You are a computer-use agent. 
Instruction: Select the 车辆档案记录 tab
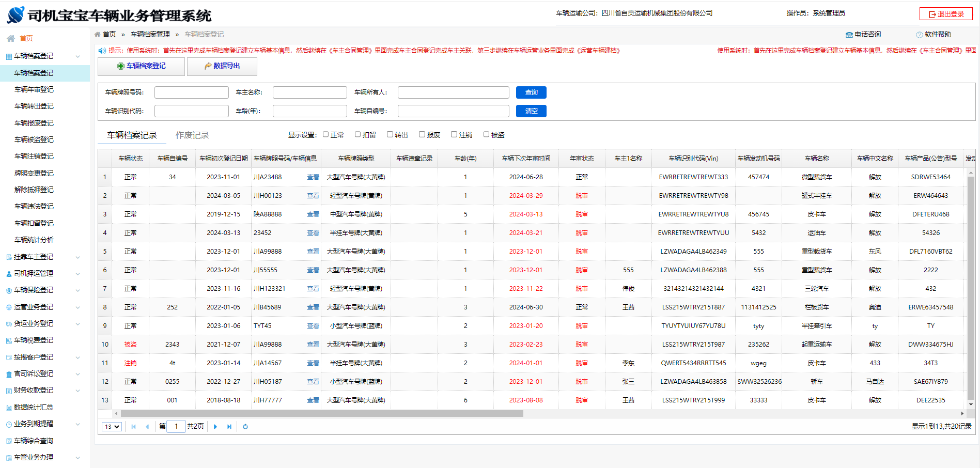tap(132, 135)
